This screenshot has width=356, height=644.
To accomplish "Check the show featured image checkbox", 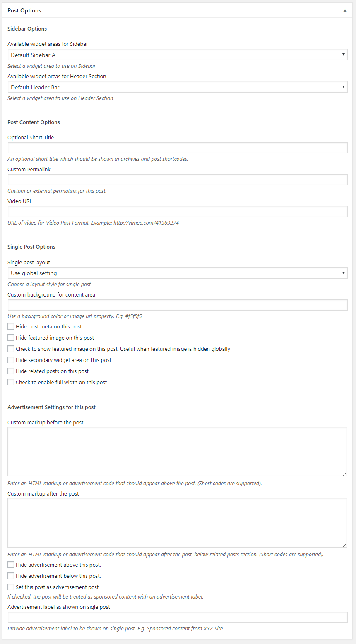I will [11, 349].
